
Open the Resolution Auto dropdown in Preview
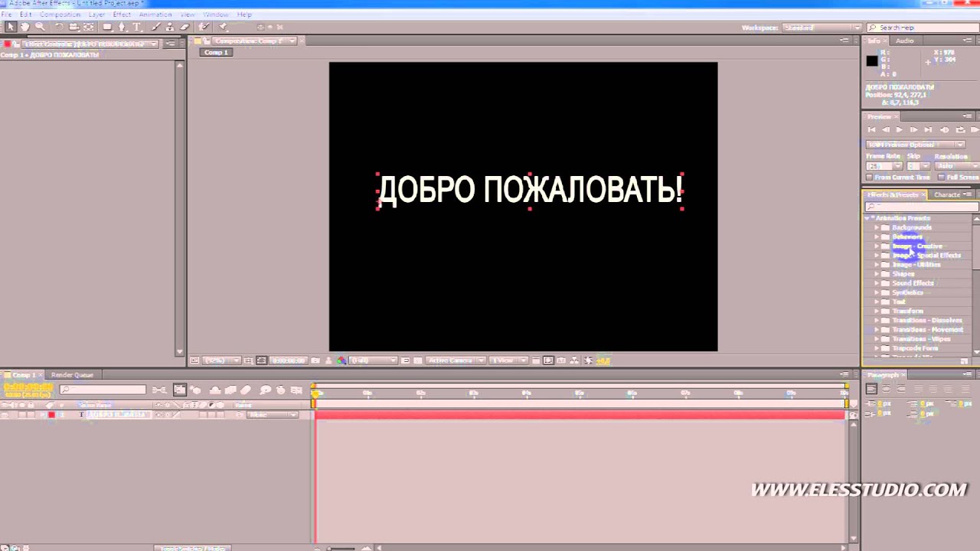tap(956, 166)
